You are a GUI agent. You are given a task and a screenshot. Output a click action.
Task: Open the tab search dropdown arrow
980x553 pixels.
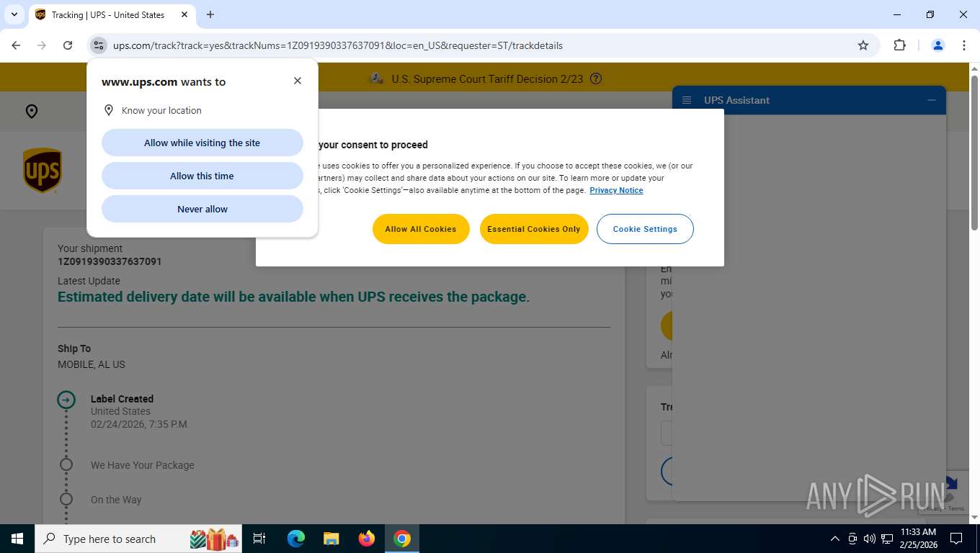click(x=14, y=14)
